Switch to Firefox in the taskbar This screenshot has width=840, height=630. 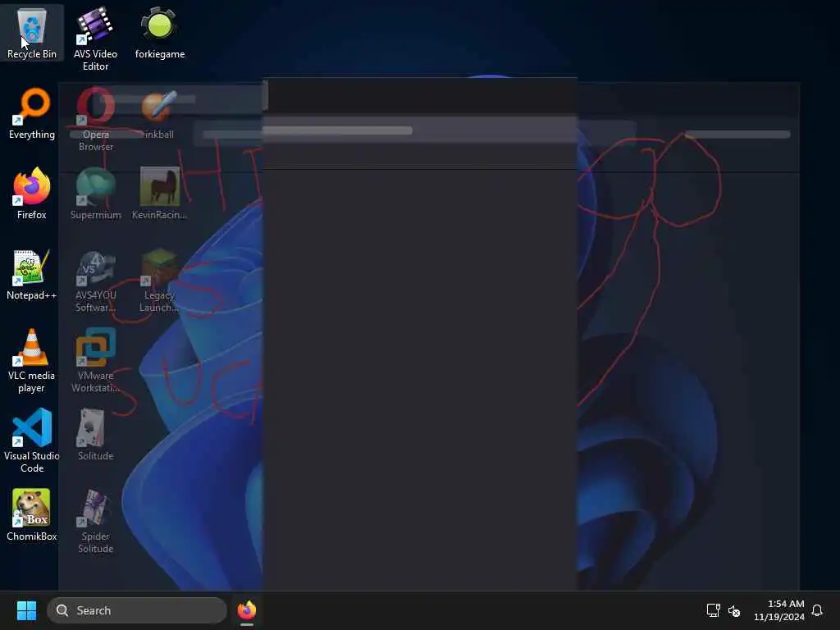[247, 610]
